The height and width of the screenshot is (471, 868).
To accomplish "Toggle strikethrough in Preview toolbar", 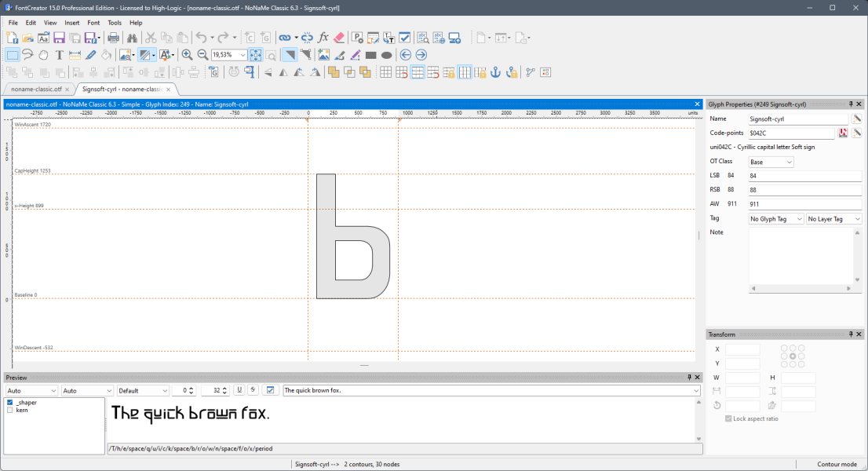I will (x=253, y=390).
